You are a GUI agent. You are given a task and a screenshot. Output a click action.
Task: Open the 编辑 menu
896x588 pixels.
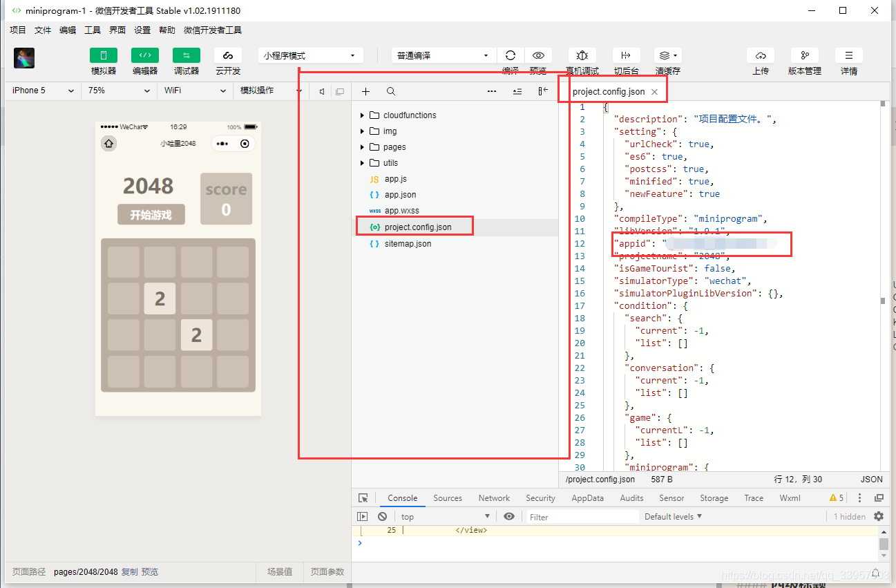pos(68,30)
